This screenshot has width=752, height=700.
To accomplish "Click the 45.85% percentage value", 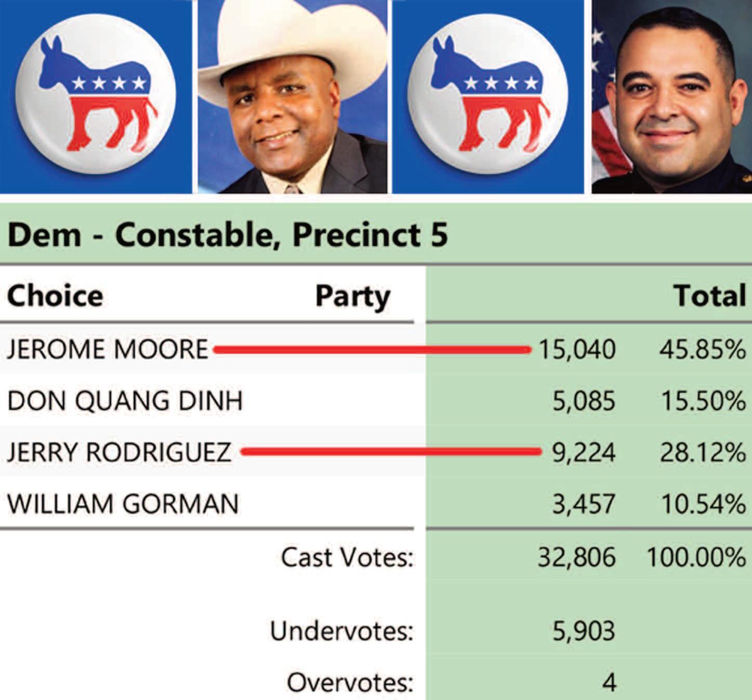I will [703, 349].
